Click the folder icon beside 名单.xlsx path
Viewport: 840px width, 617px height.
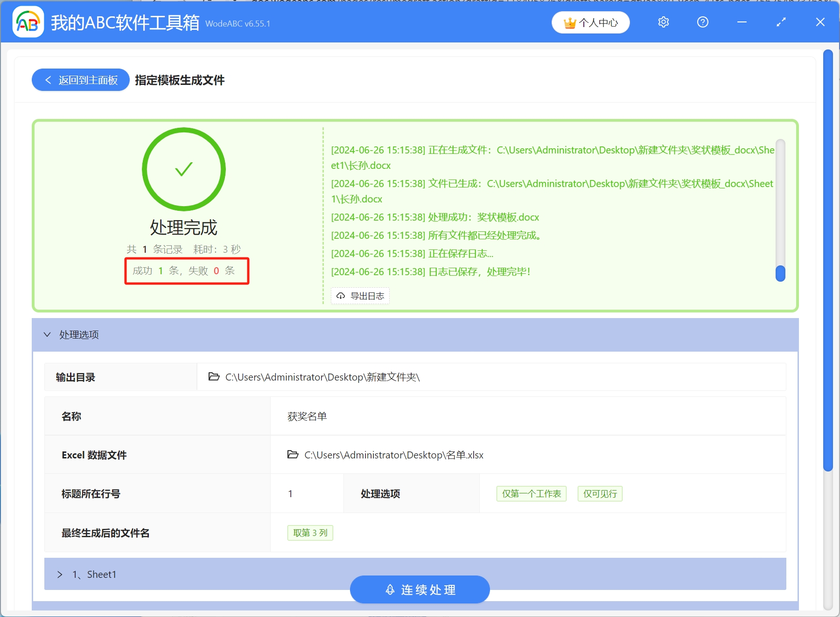(x=293, y=455)
